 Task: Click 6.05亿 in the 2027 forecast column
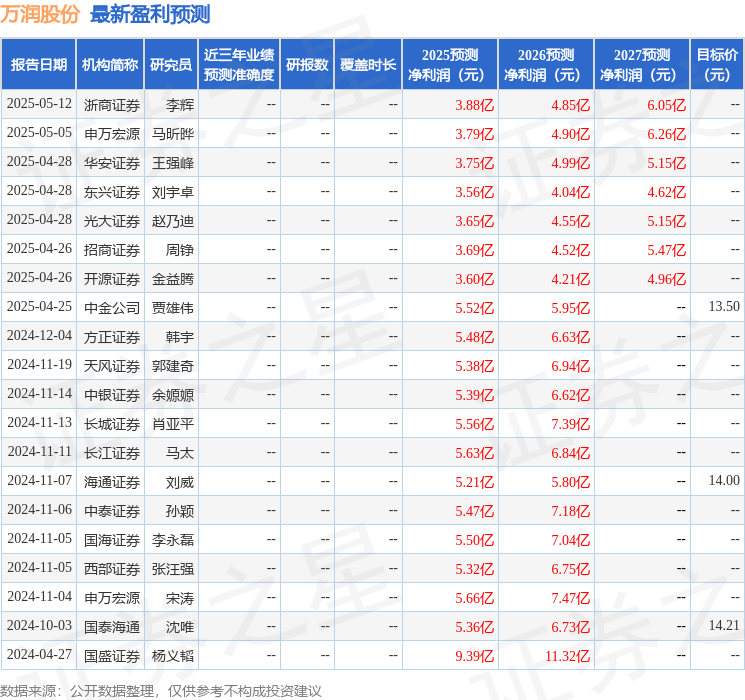[666, 105]
